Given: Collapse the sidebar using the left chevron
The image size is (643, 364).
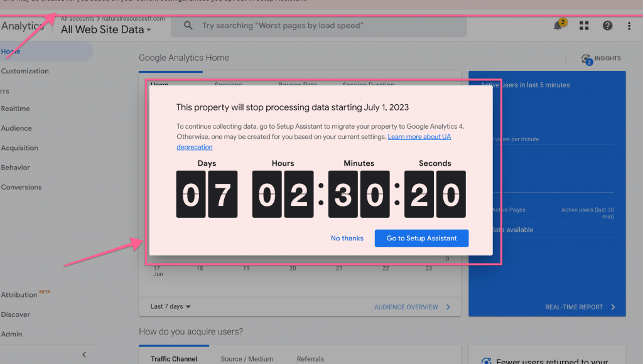Looking at the screenshot, I should 84,355.
